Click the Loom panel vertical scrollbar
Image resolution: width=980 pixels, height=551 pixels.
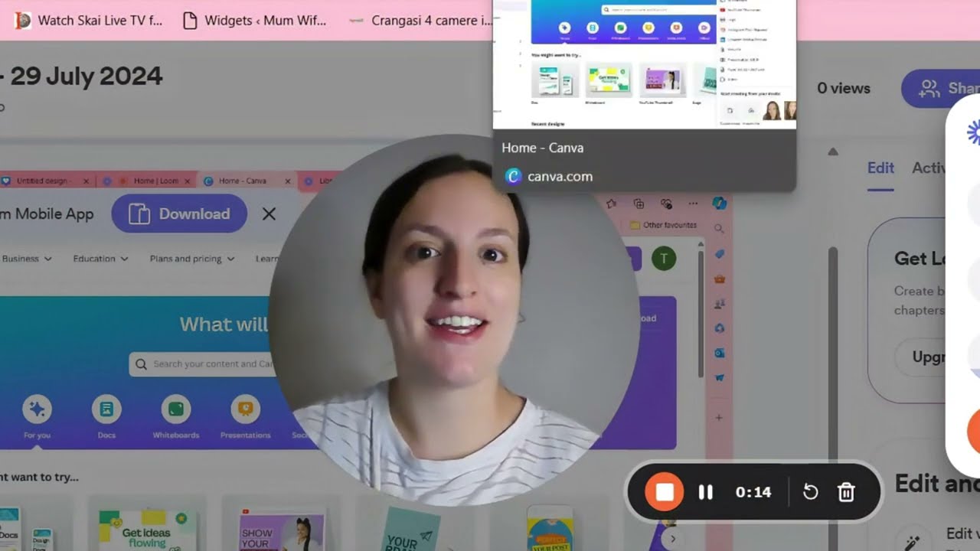click(832, 355)
